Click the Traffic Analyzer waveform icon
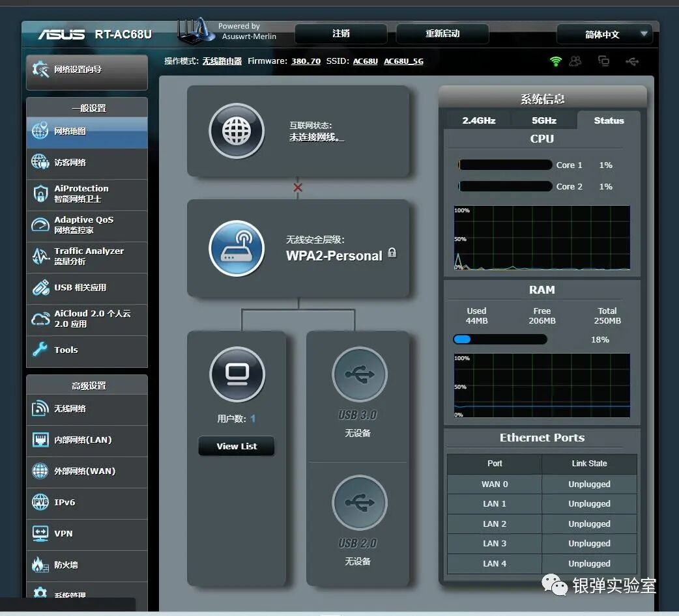Screen dimensions: 679x616 40,256
